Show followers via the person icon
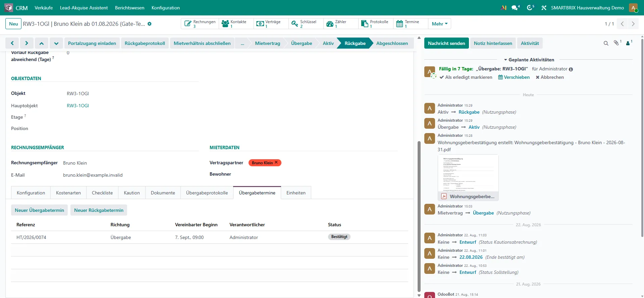Viewport: 644px width, 298px height. click(629, 43)
